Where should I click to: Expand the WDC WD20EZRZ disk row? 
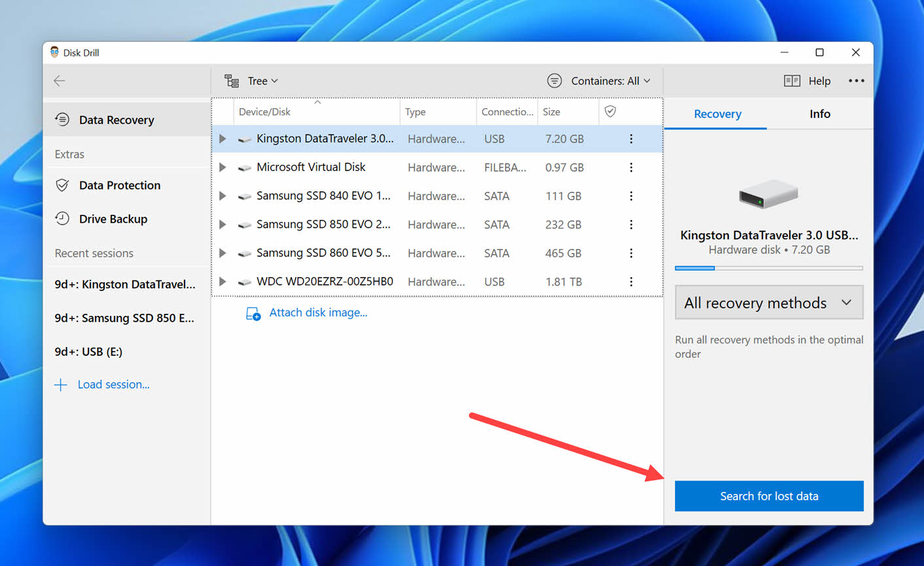(223, 282)
